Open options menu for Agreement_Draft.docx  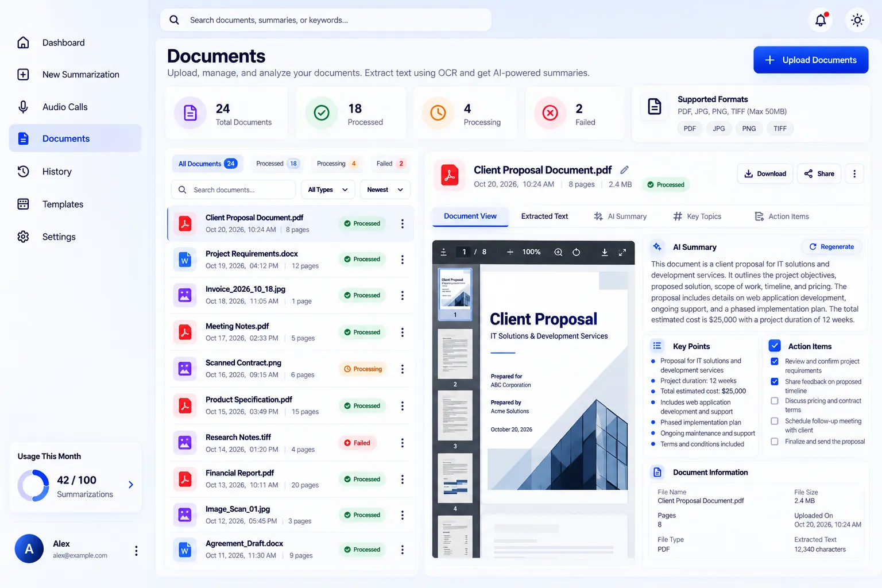click(403, 550)
